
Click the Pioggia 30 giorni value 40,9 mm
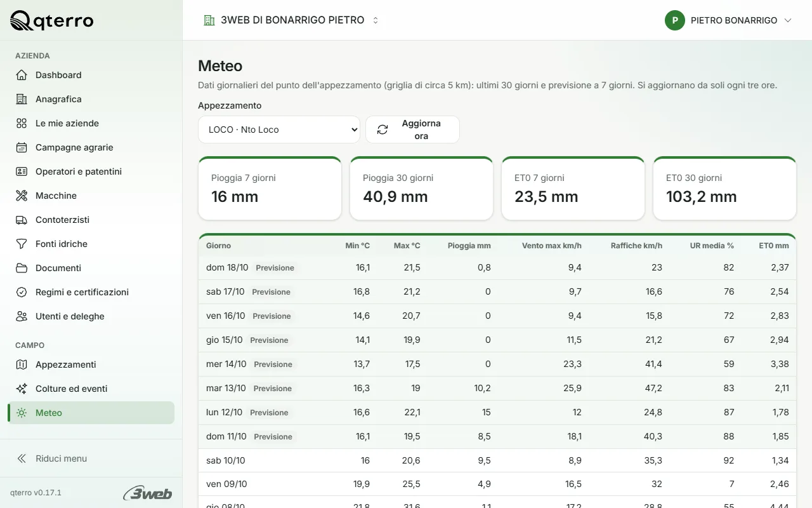pyautogui.click(x=395, y=197)
